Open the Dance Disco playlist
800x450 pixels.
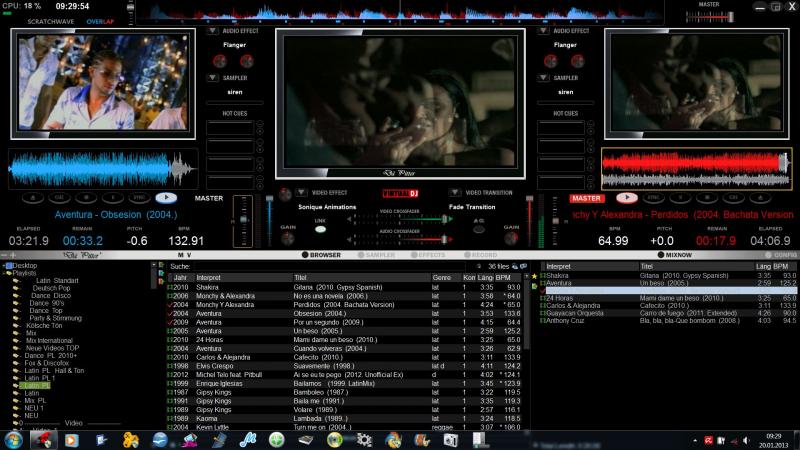51,295
